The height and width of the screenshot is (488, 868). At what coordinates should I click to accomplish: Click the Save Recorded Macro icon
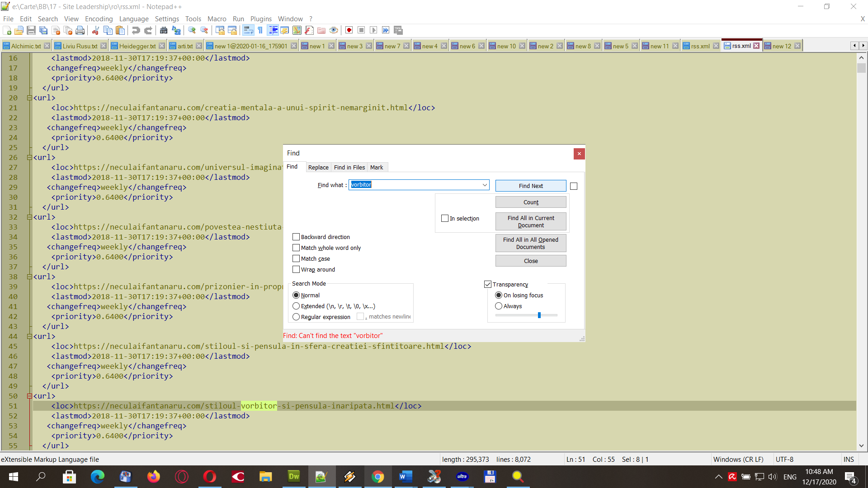398,30
